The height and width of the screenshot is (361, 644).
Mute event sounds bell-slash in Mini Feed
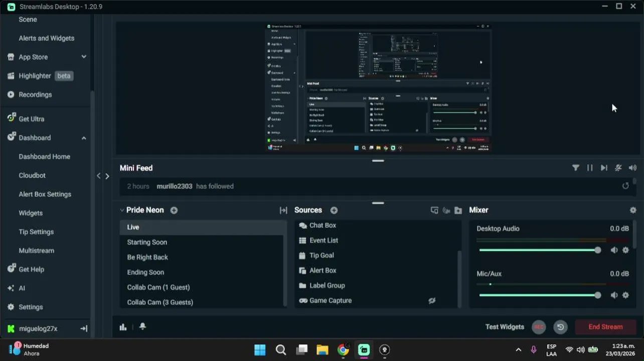pos(618,168)
